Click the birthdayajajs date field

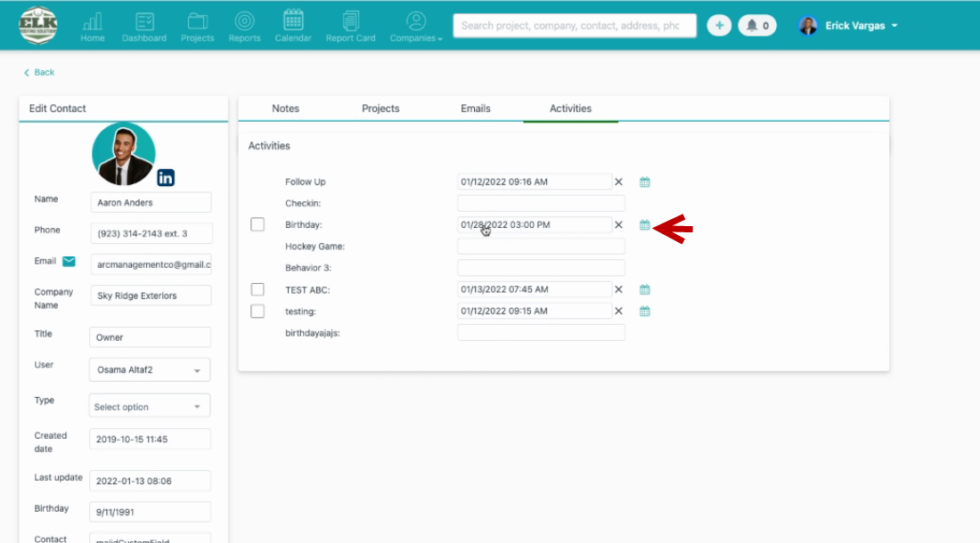tap(542, 333)
